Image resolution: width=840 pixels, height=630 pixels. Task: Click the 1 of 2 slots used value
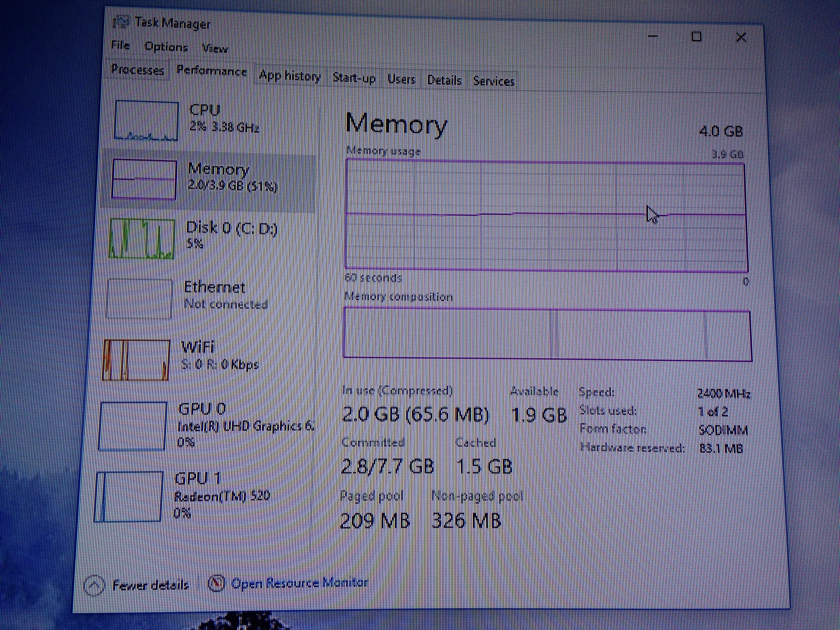click(713, 412)
